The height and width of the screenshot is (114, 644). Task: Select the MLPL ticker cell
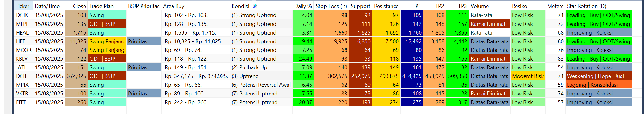coord(23,24)
